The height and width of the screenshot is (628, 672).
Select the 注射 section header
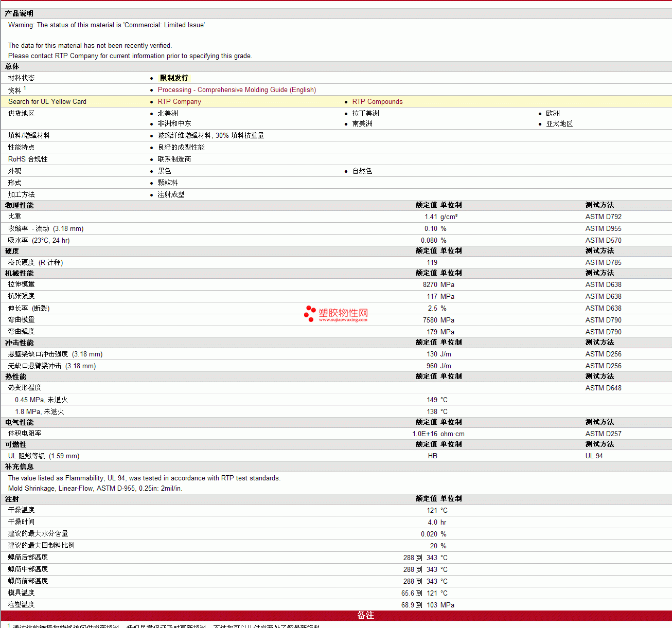click(12, 499)
